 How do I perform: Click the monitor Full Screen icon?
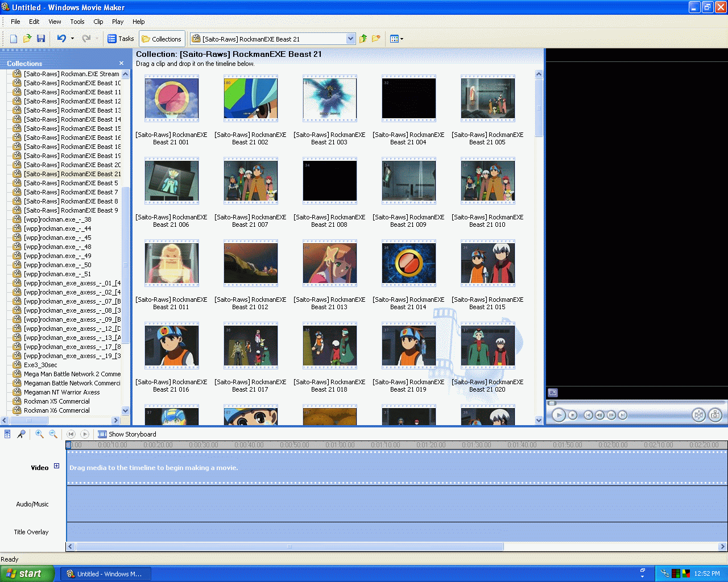(x=553, y=392)
